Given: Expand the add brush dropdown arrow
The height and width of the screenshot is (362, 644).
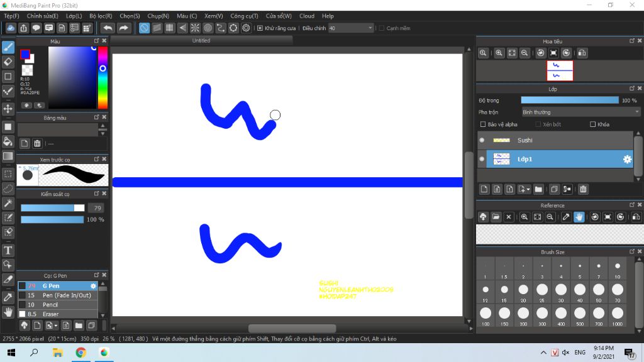Looking at the screenshot, I should [56, 326].
